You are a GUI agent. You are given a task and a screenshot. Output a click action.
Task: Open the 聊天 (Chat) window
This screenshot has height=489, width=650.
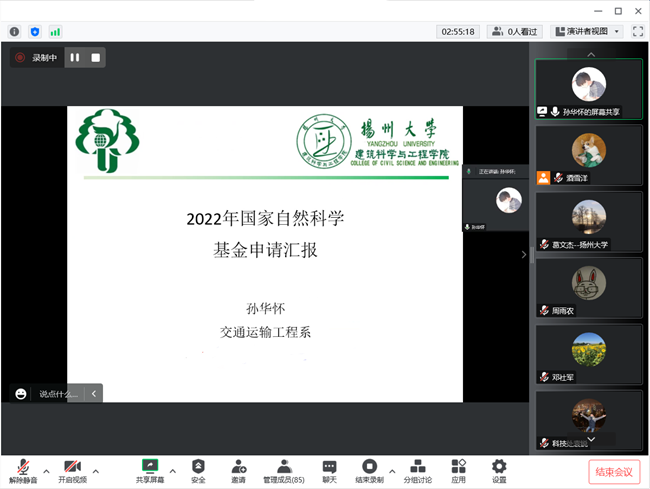pyautogui.click(x=329, y=470)
